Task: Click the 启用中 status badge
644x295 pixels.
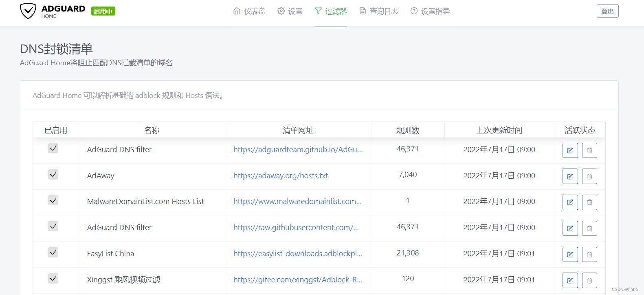Action: click(103, 11)
